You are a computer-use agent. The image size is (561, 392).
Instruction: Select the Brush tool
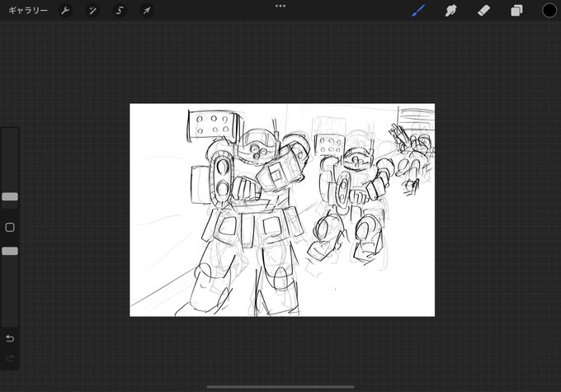[x=418, y=11]
